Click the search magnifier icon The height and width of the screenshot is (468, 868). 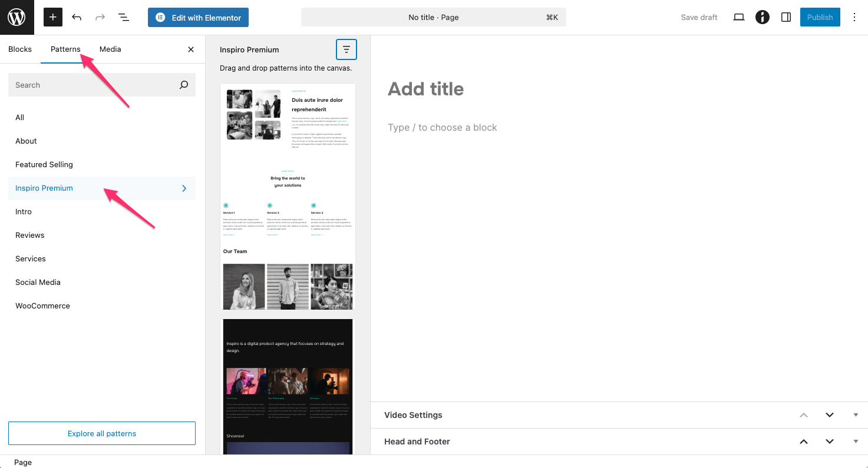pyautogui.click(x=184, y=85)
